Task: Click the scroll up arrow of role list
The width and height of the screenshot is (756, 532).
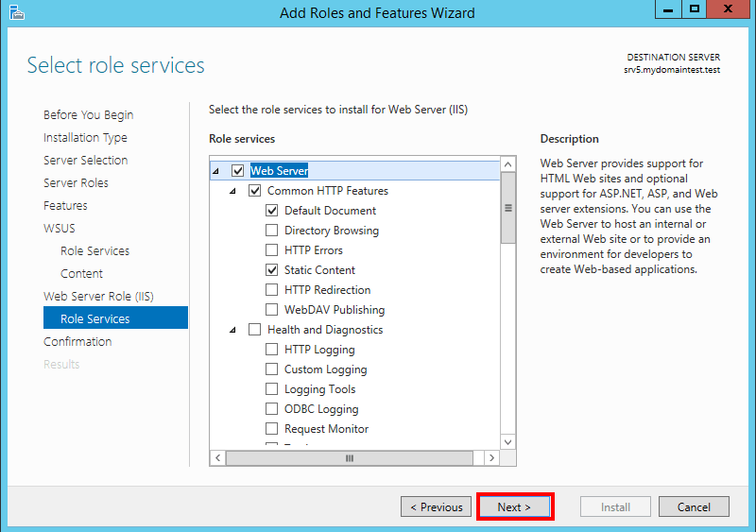Action: click(508, 164)
